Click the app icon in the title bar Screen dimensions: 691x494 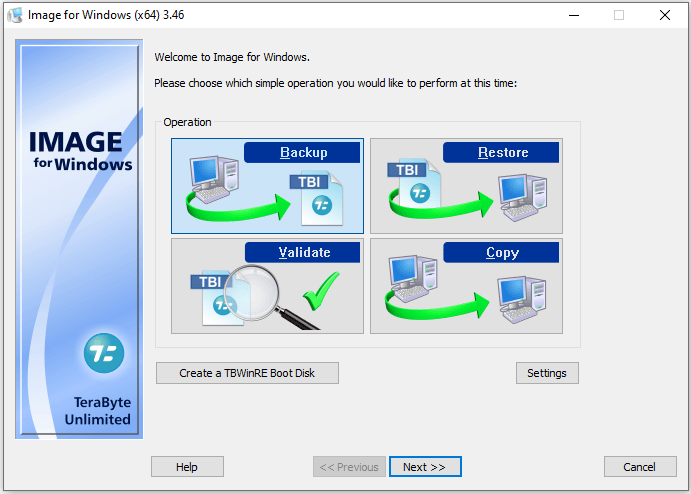15,15
